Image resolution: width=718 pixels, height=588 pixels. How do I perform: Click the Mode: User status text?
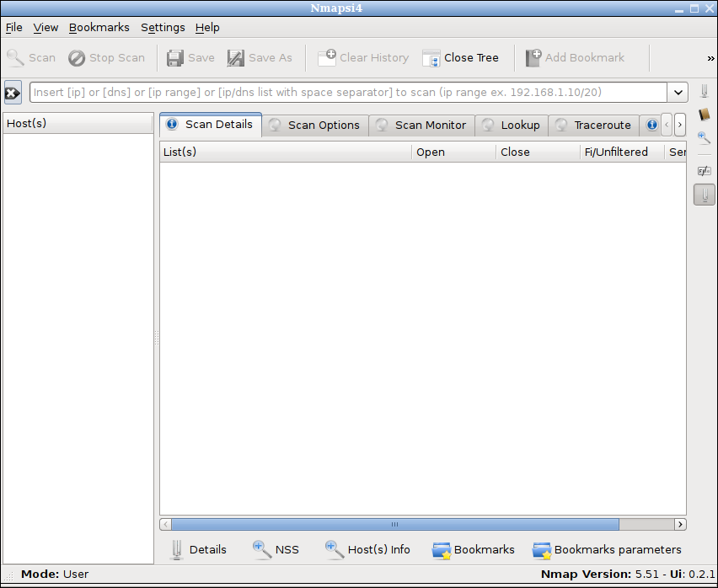click(x=55, y=575)
